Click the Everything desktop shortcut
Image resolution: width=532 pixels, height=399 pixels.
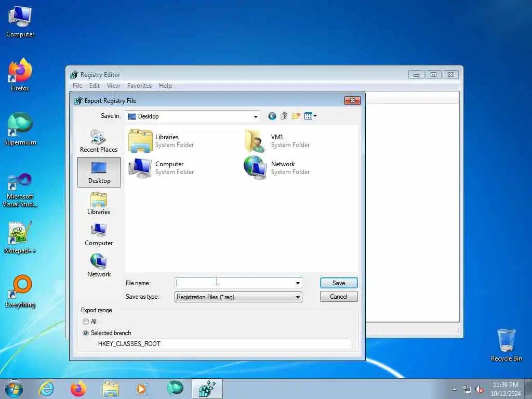pos(20,291)
